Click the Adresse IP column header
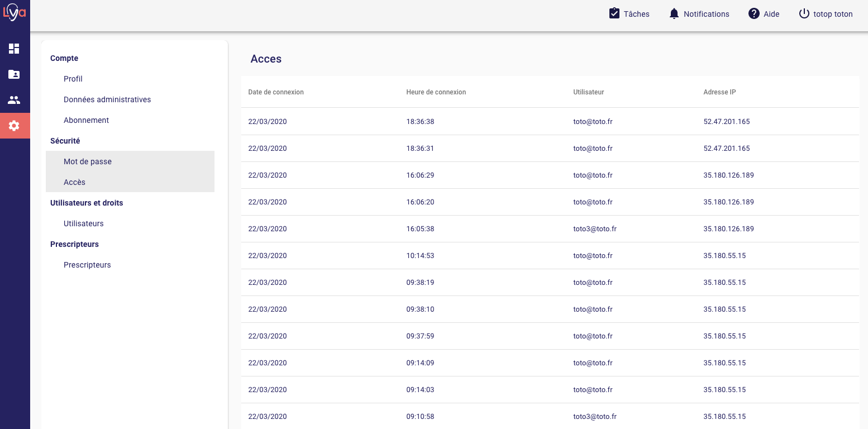Image resolution: width=868 pixels, height=429 pixels. (719, 92)
